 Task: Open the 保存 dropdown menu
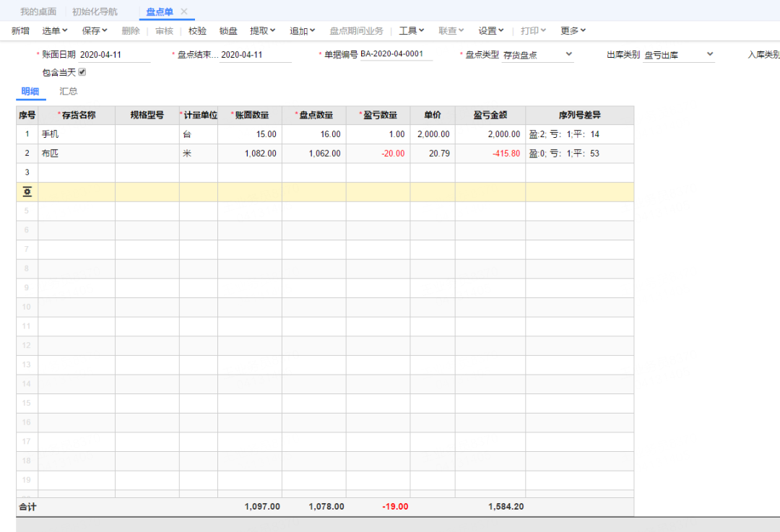point(95,31)
